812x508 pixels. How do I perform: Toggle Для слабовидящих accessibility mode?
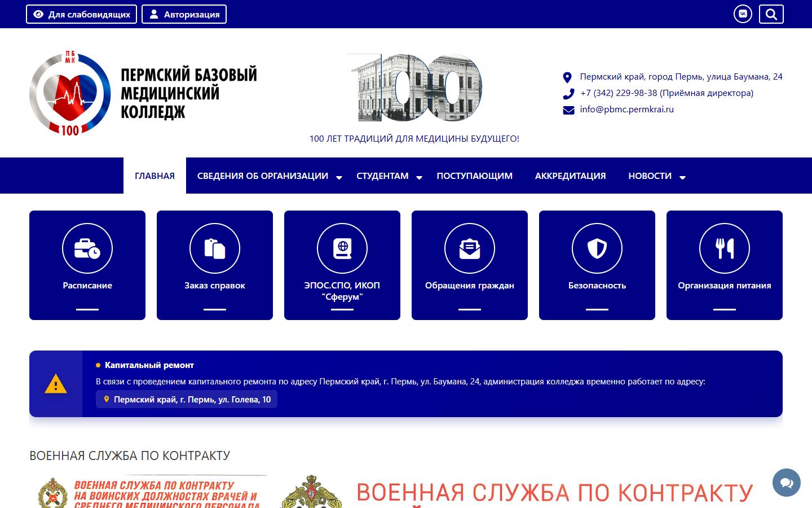click(x=82, y=14)
